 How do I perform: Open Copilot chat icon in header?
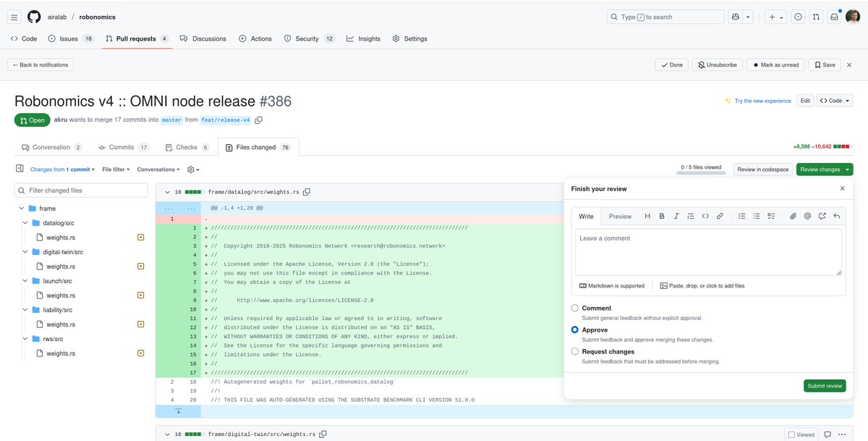click(736, 17)
